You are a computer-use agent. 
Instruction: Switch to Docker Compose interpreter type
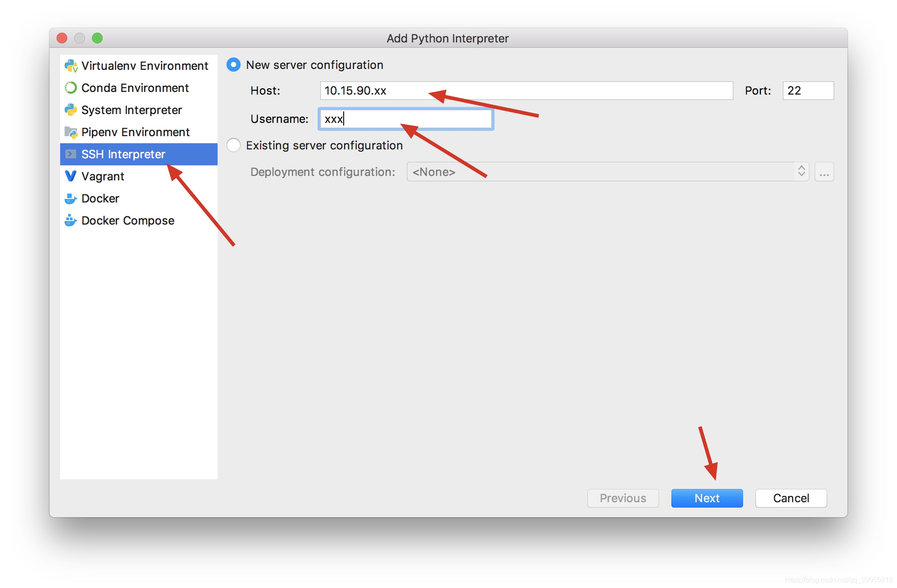pos(128,221)
